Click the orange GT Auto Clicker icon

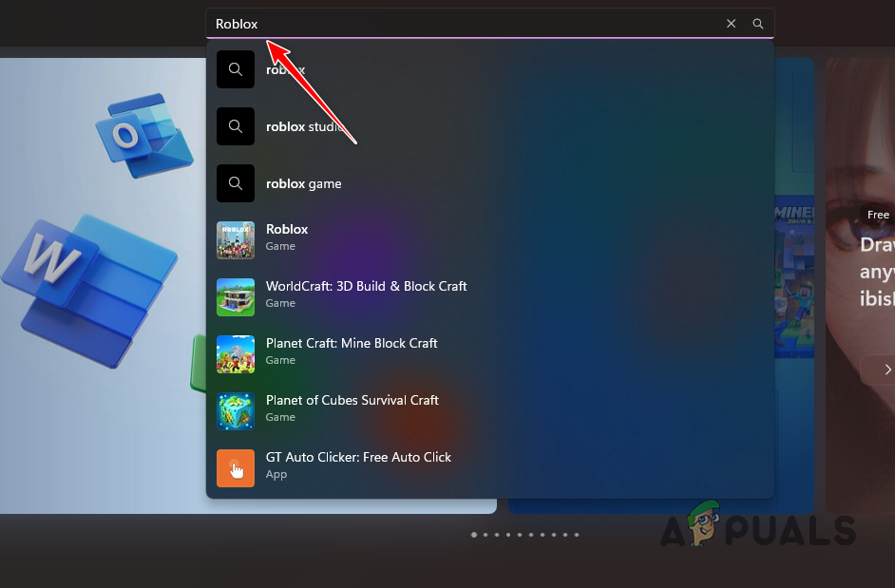(x=236, y=468)
